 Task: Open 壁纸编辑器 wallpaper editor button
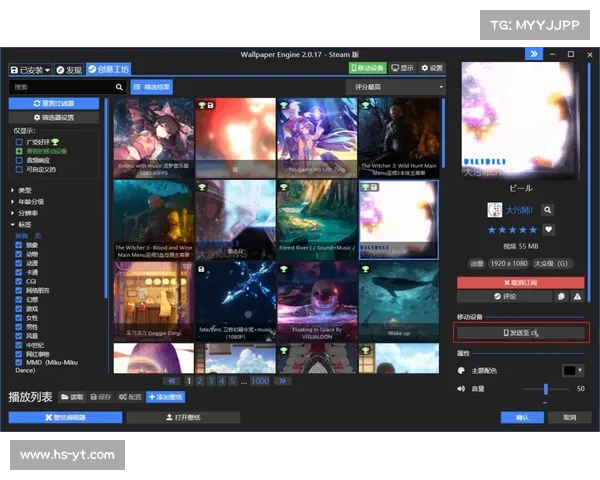tap(65, 417)
